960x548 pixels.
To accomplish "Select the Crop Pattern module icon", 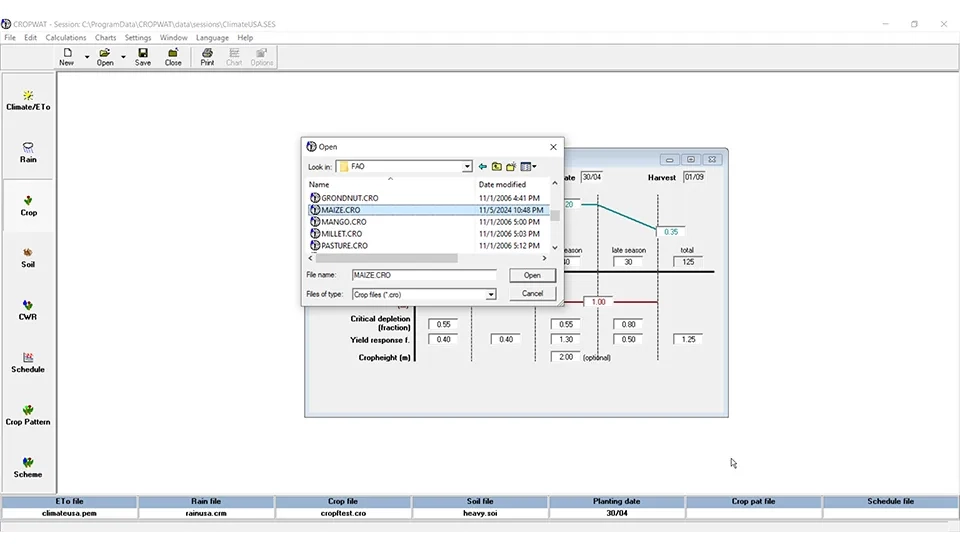I will [28, 414].
